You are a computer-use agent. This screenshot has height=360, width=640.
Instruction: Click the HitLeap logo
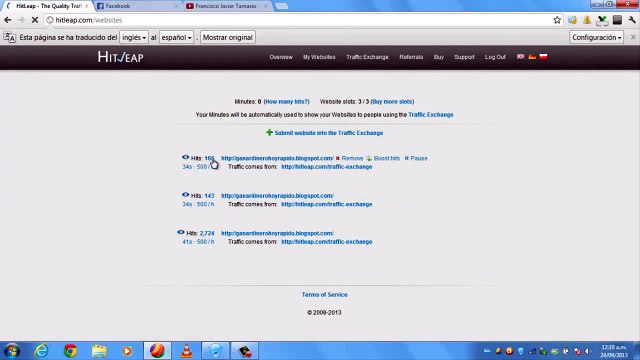[x=120, y=57]
